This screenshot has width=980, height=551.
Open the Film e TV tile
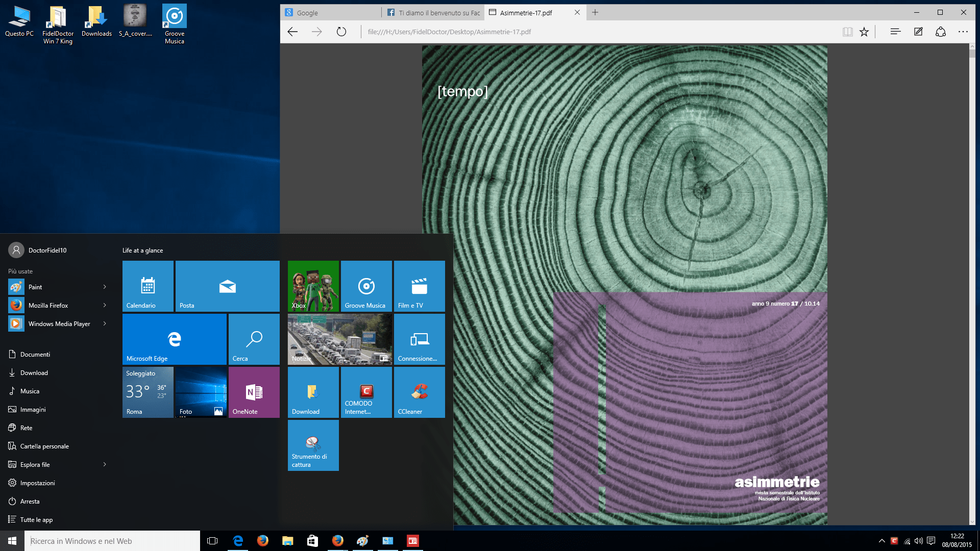[420, 286]
